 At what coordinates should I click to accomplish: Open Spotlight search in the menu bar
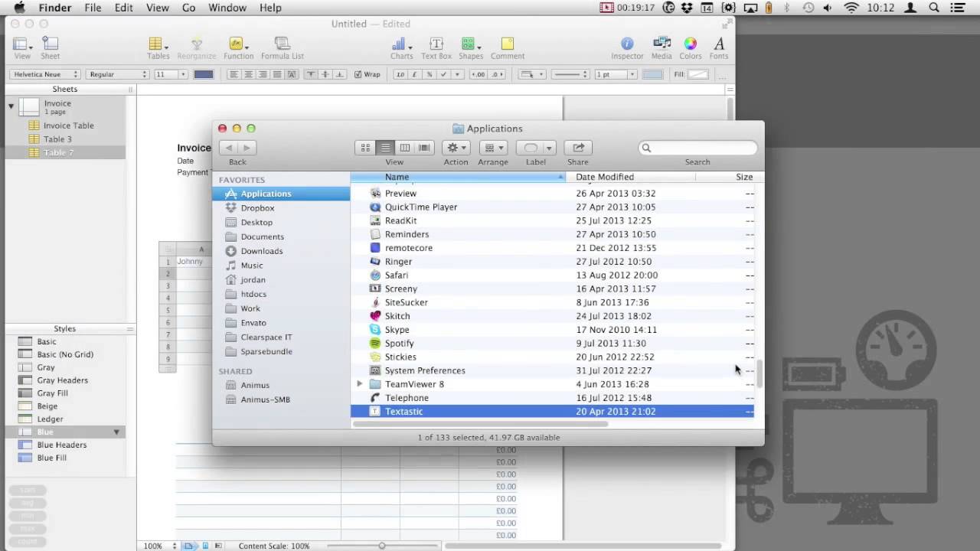click(x=934, y=8)
